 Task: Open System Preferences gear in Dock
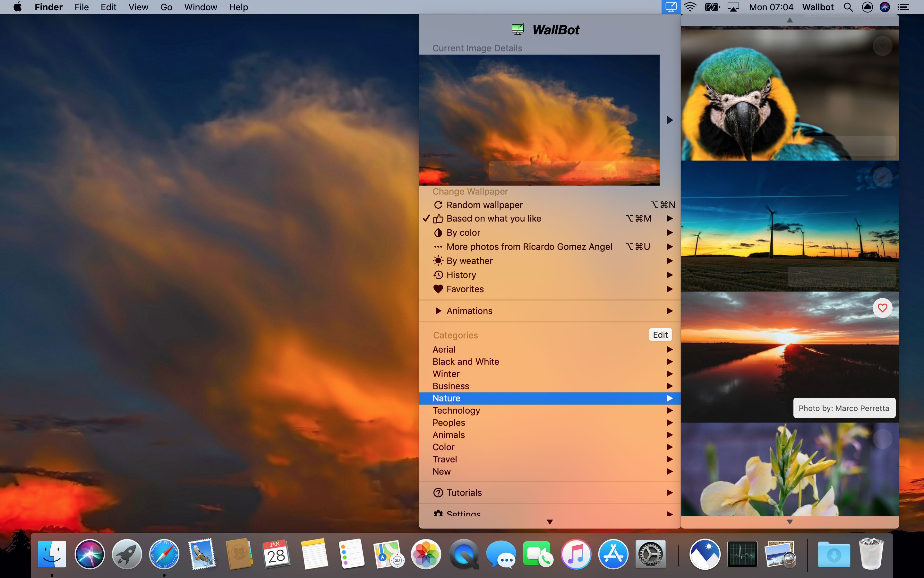click(651, 554)
